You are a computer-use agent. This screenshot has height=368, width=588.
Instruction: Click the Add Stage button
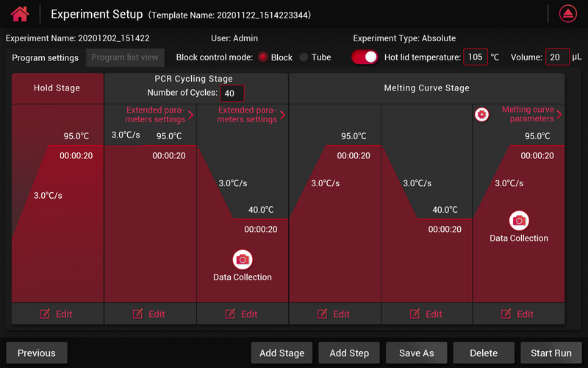[282, 353]
